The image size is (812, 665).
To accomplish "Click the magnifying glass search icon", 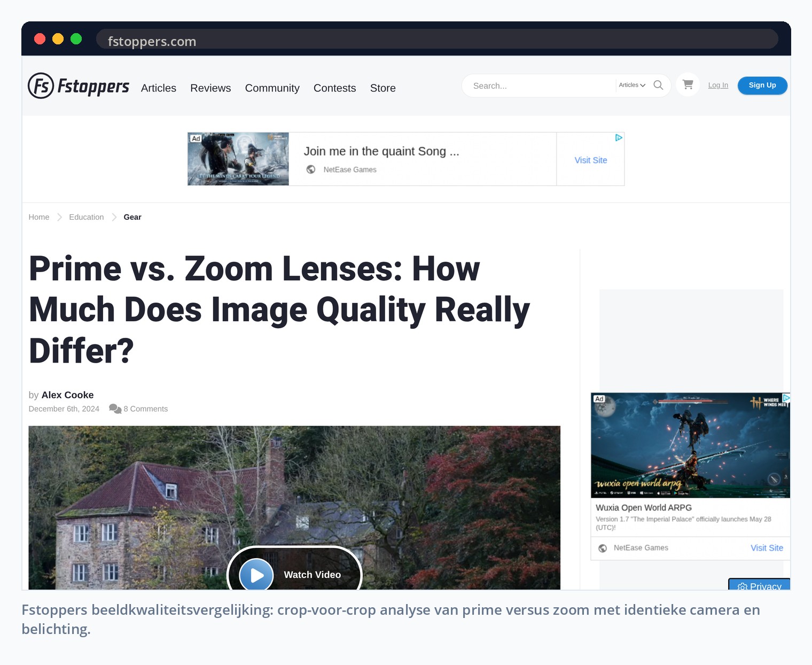I will (658, 85).
